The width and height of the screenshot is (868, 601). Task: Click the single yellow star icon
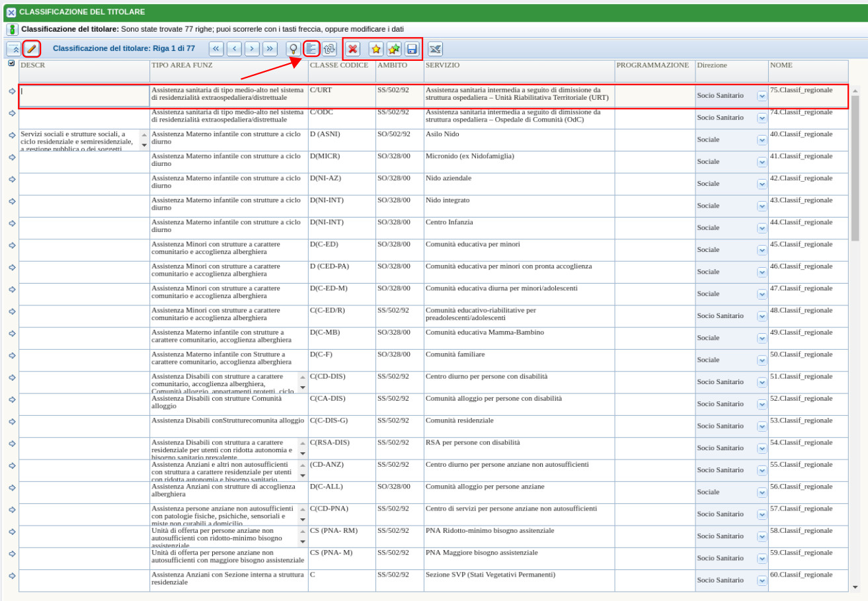point(376,49)
